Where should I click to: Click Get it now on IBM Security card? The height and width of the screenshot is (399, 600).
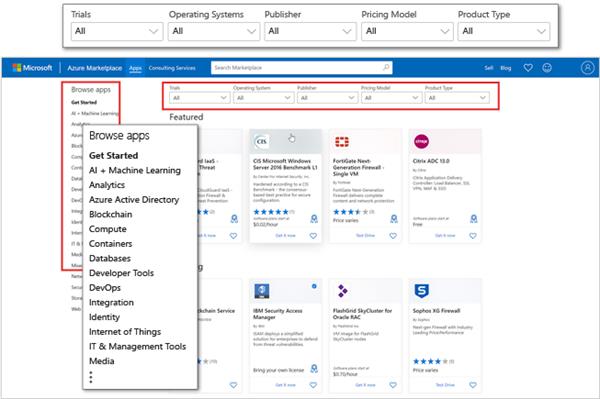click(285, 385)
